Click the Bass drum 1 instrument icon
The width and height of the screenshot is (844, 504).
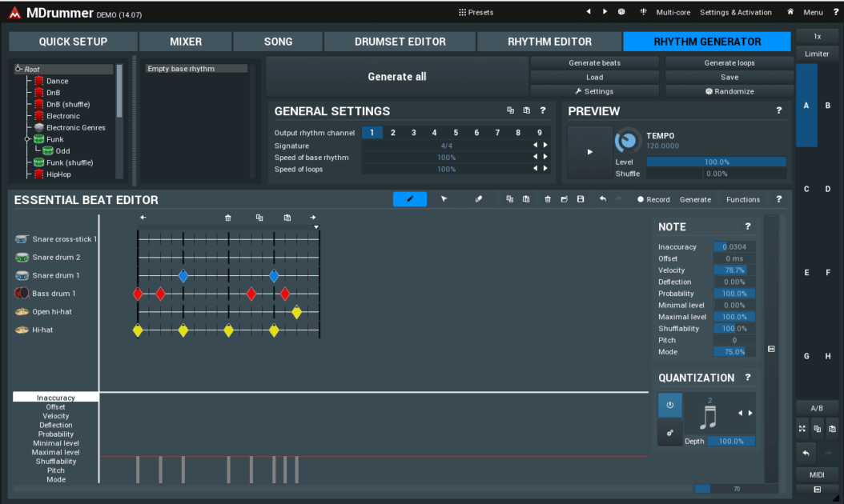pos(22,293)
